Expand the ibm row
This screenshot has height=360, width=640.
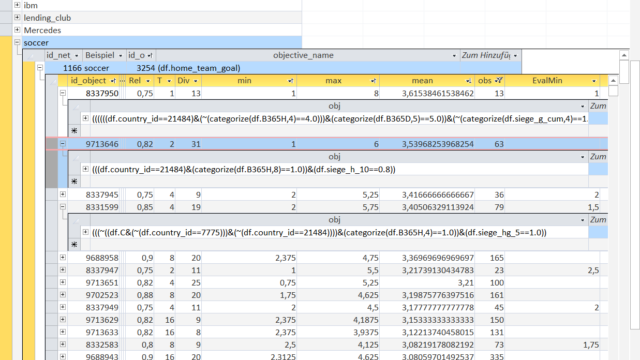(17, 5)
